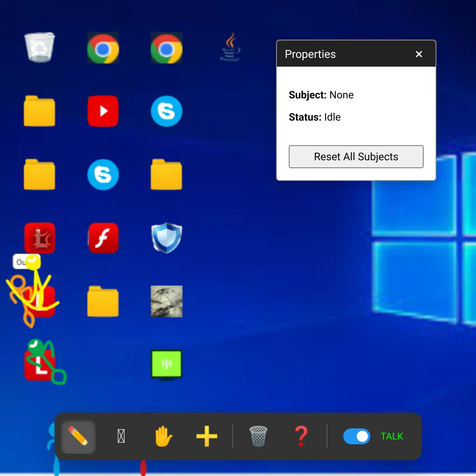Open the folder below the Flash icon
The height and width of the screenshot is (476, 476).
[x=103, y=301]
